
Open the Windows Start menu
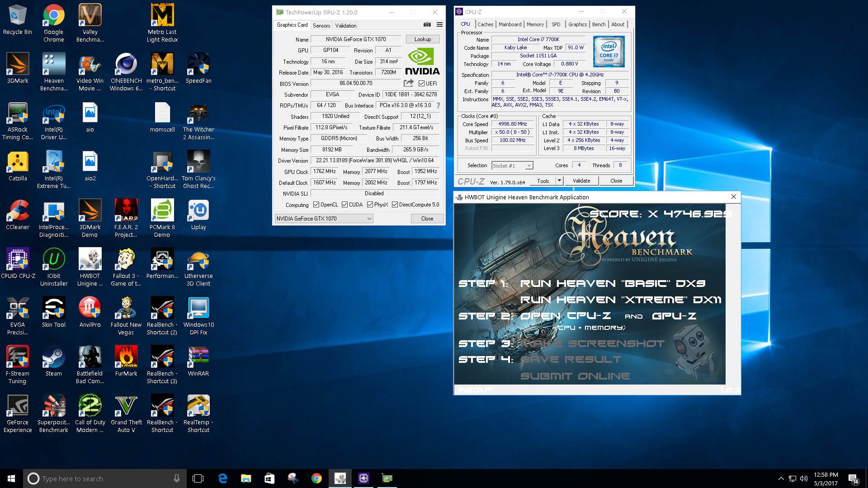[x=11, y=479]
